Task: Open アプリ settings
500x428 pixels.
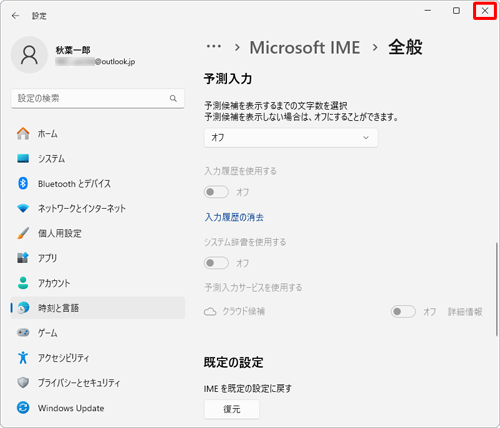Action: [98, 258]
